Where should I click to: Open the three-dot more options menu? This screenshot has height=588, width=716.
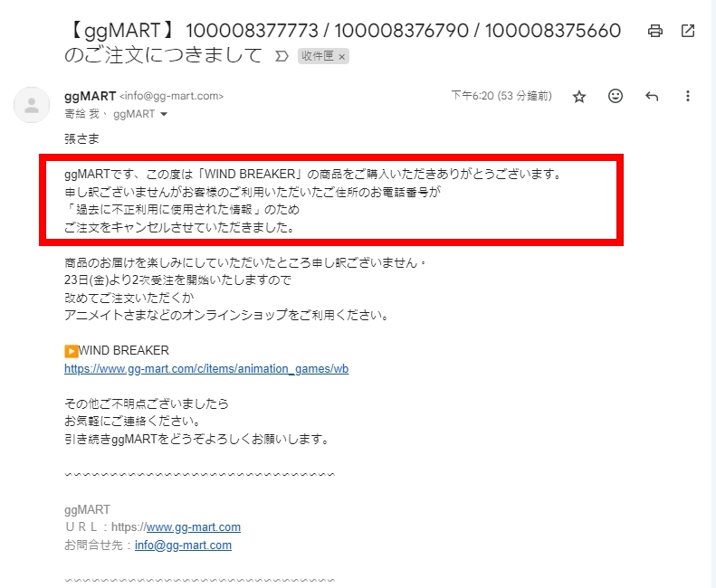coord(688,96)
